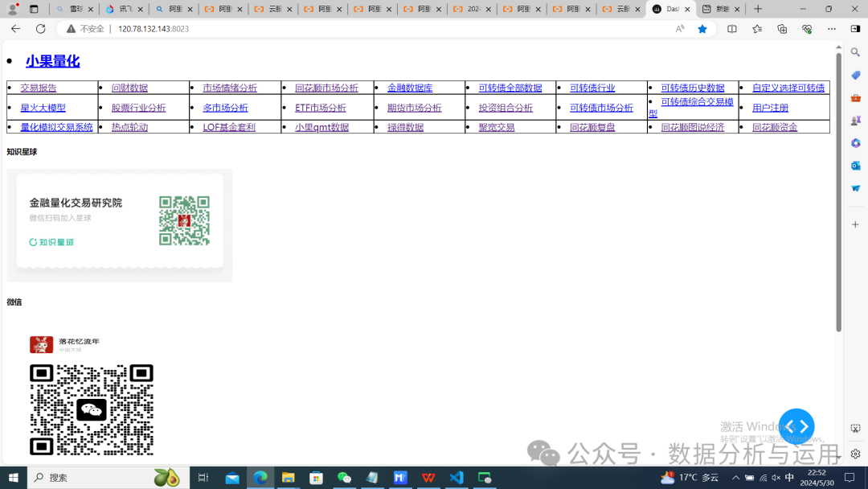
Task: Click the browser back arrow
Action: [15, 29]
